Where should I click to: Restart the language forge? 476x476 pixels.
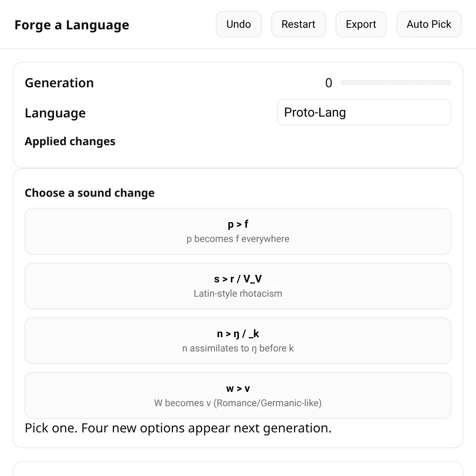tap(298, 24)
